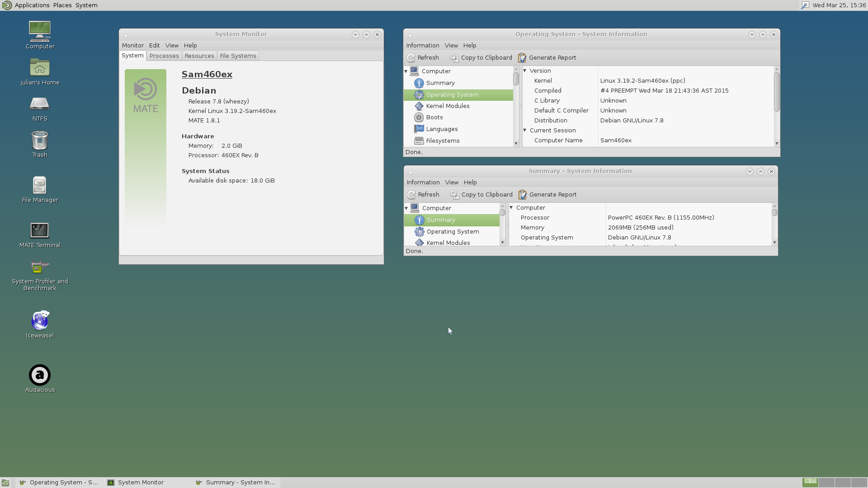Collapse Computer tree in Summary window sidebar
This screenshot has height=488, width=868.
pyautogui.click(x=406, y=208)
